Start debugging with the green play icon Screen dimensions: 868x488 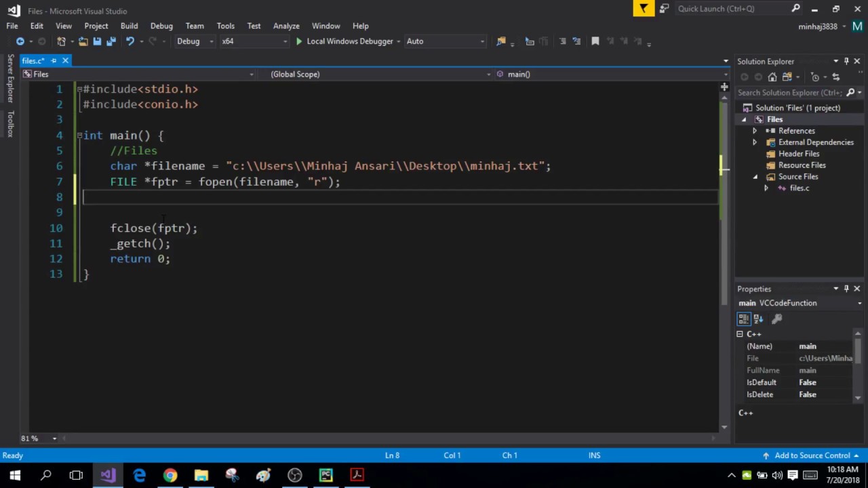pos(298,41)
